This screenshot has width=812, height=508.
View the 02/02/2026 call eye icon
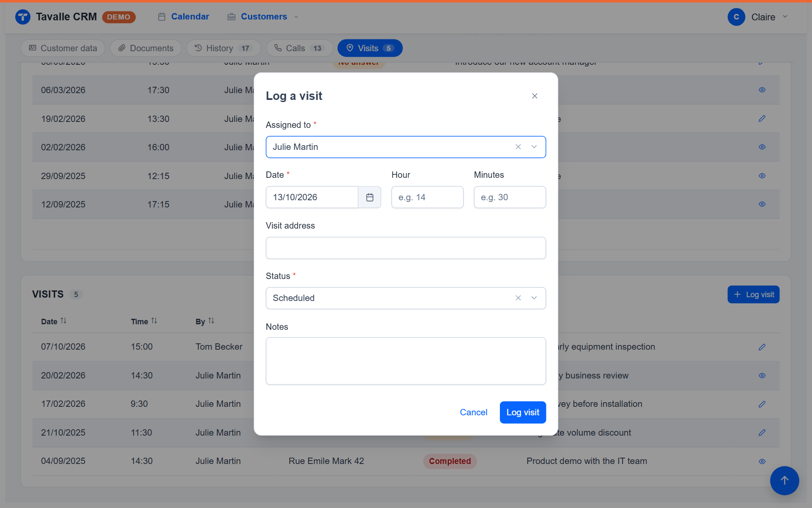762,147
